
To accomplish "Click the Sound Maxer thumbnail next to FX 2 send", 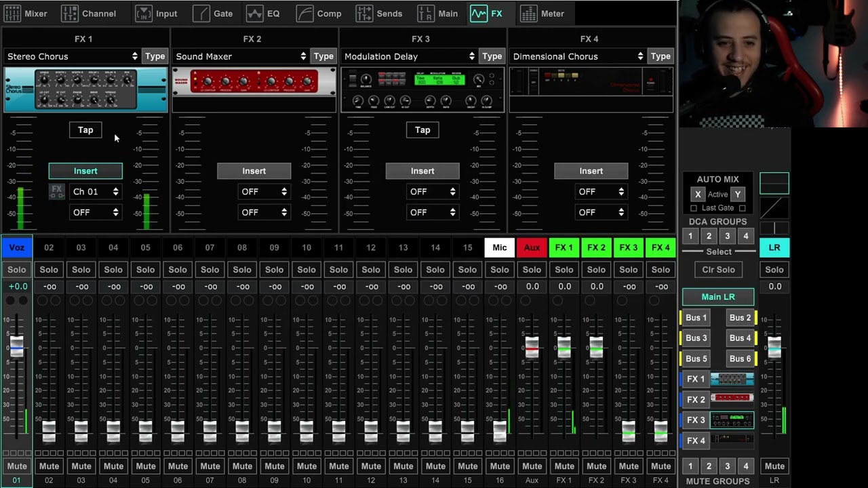I will click(x=732, y=399).
